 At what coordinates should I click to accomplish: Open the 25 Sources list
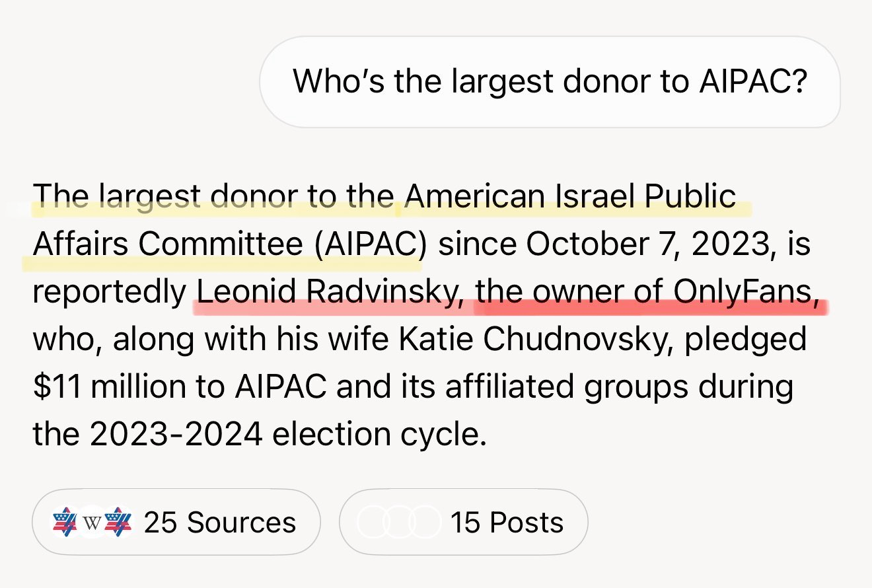click(x=219, y=523)
